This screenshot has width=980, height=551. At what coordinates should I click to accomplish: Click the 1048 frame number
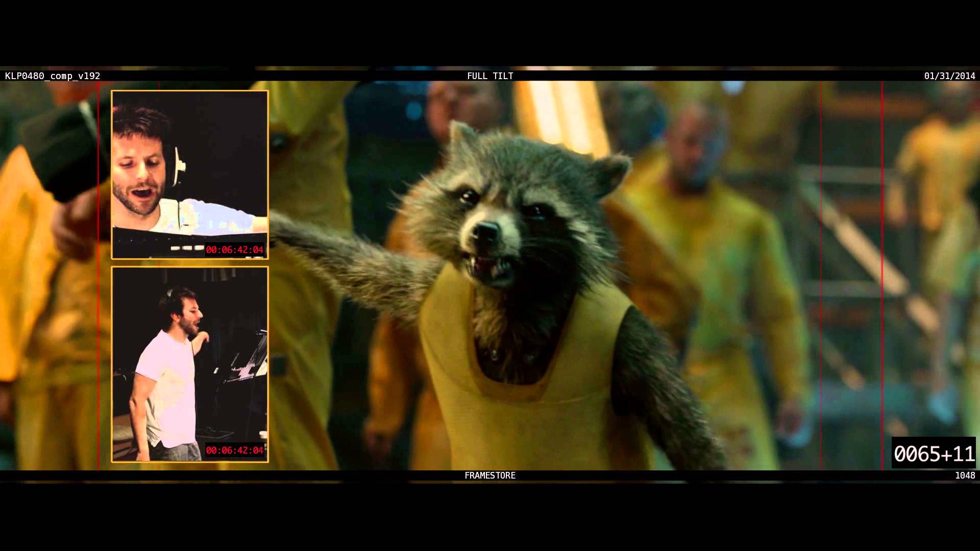[965, 475]
